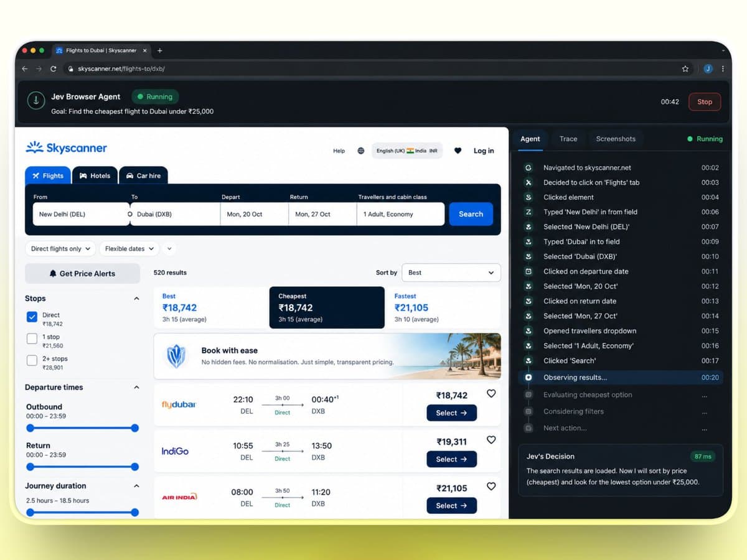
Task: Click the site info icon in address bar
Action: click(x=72, y=69)
